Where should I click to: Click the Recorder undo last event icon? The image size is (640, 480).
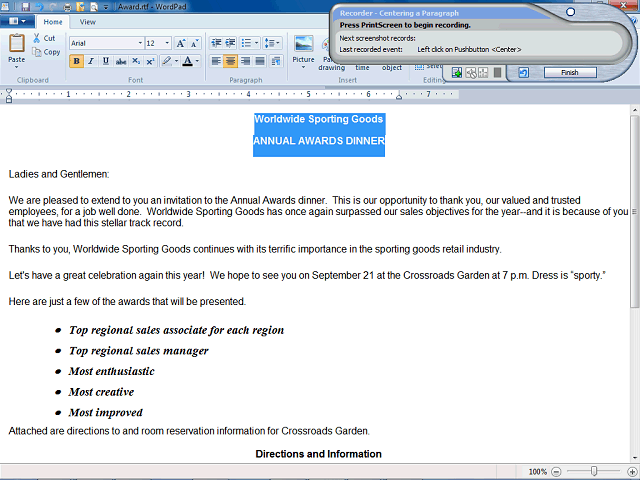(523, 73)
